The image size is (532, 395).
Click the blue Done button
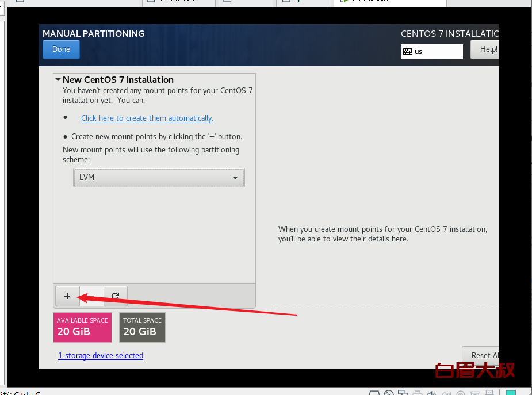[x=61, y=49]
